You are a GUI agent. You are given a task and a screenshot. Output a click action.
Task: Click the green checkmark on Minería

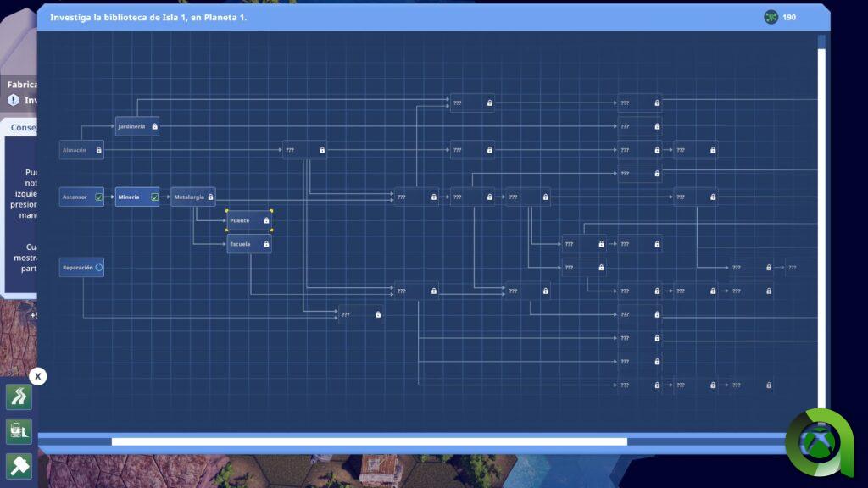click(154, 197)
